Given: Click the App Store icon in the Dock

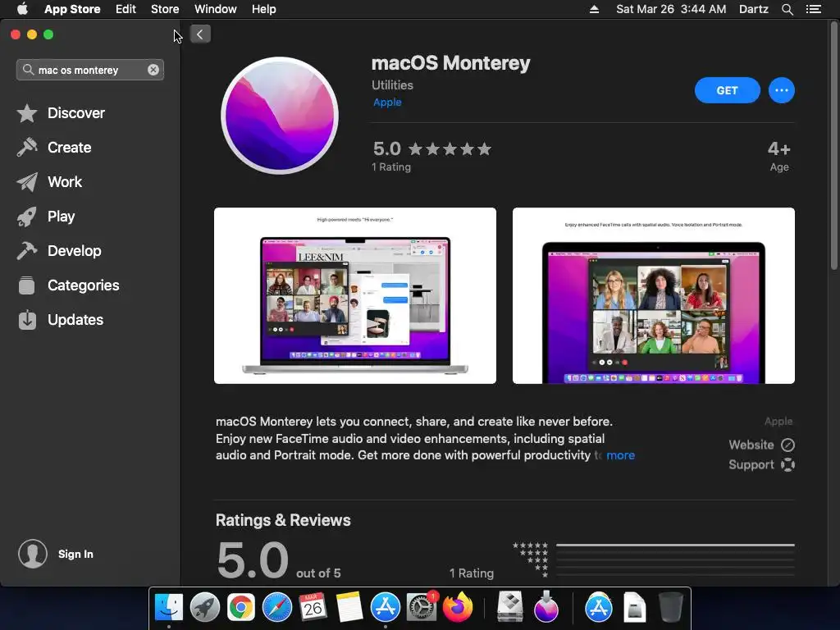Looking at the screenshot, I should [x=386, y=608].
